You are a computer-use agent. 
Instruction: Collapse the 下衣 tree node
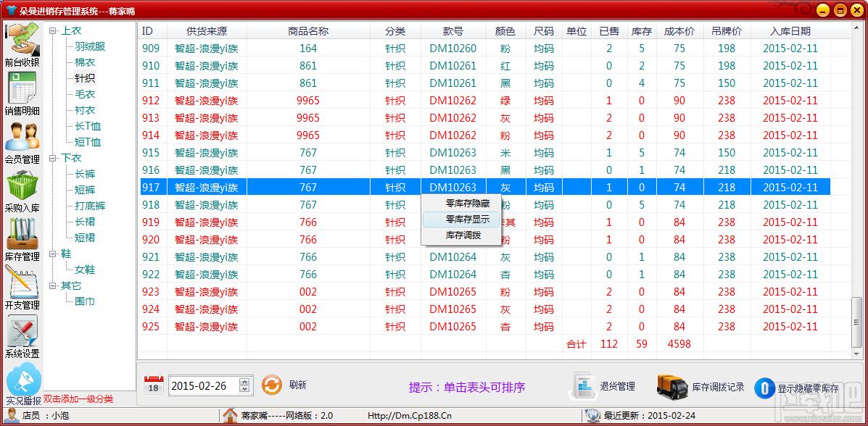53,158
